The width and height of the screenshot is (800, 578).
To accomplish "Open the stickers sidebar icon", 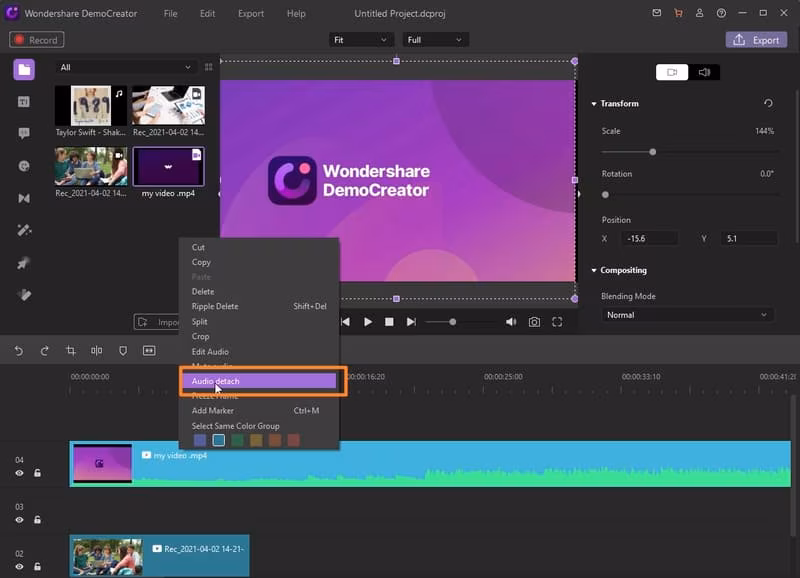I will (24, 166).
